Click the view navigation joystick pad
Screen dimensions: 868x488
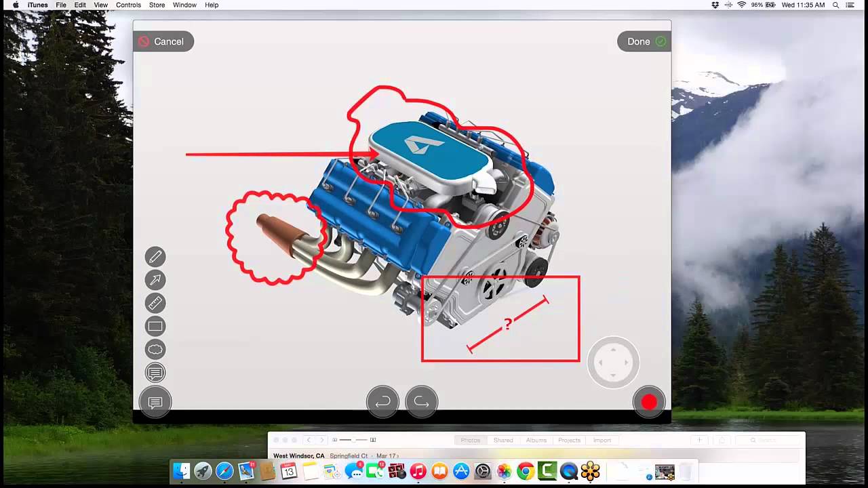[x=613, y=363]
